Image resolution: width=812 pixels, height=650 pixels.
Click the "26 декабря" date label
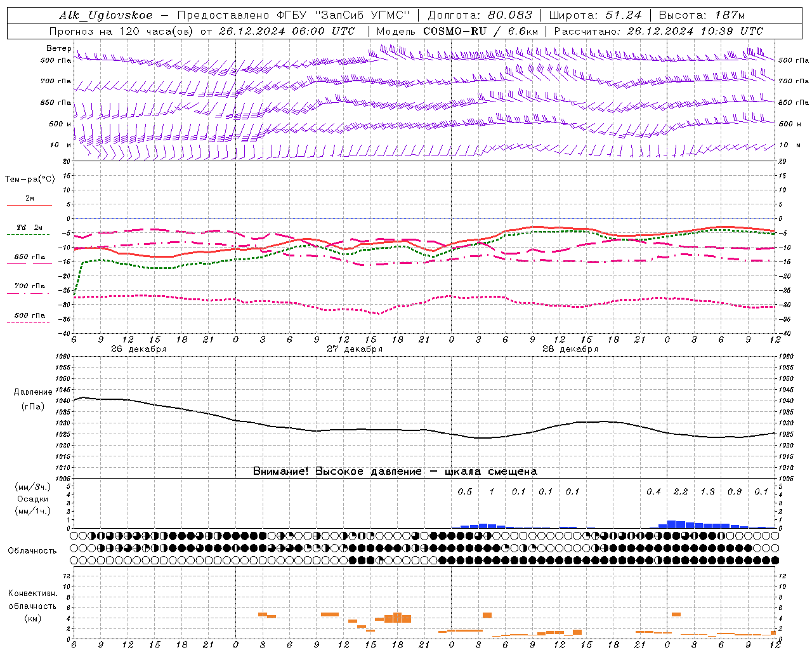[x=138, y=349]
